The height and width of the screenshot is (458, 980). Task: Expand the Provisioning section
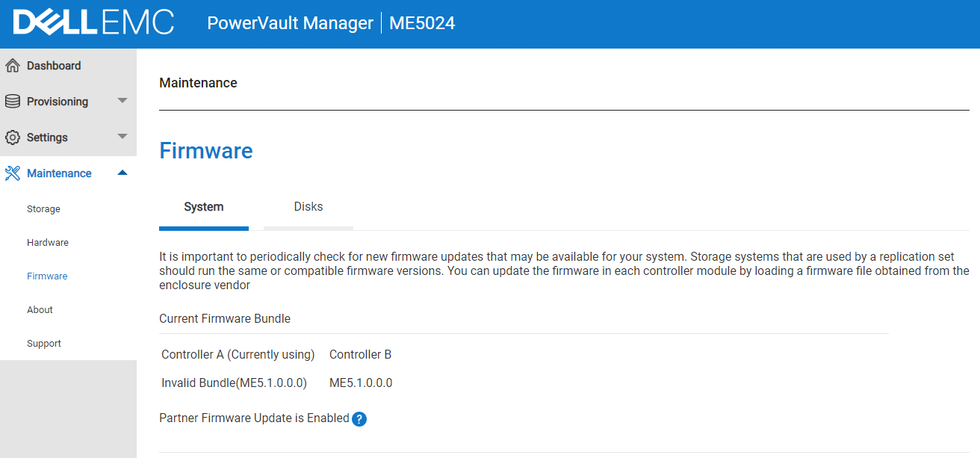click(122, 101)
